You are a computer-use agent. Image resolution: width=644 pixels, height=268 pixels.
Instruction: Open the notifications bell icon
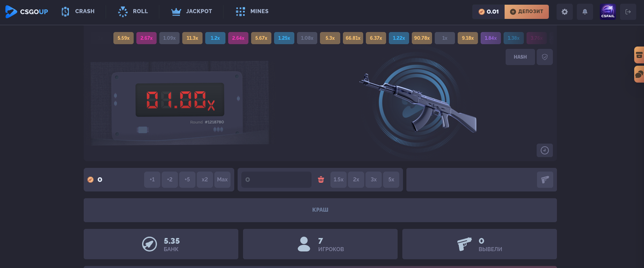[585, 12]
